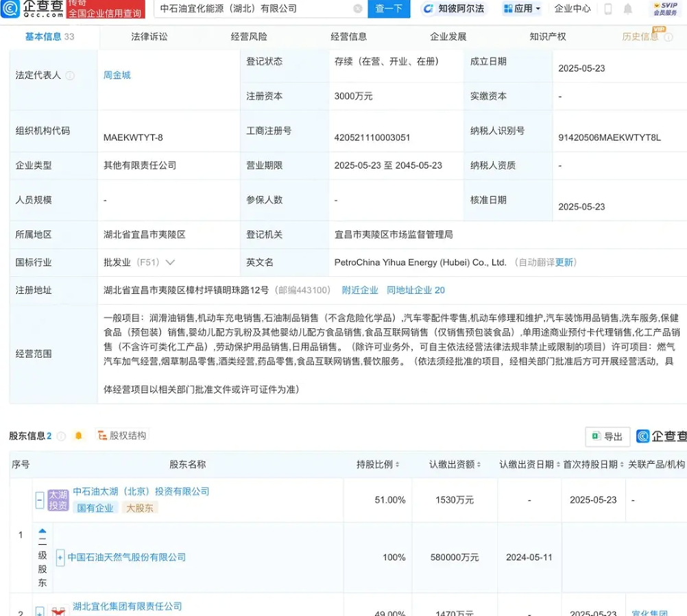This screenshot has height=616, width=687.
Task: Expand the 湖北宜化集团 shareholder row
Action: (40, 612)
